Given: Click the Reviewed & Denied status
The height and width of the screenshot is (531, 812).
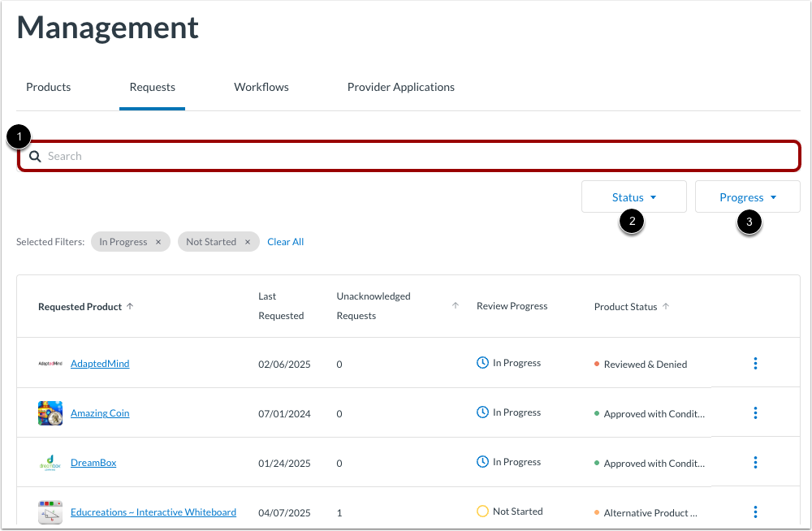Looking at the screenshot, I should pyautogui.click(x=646, y=365).
